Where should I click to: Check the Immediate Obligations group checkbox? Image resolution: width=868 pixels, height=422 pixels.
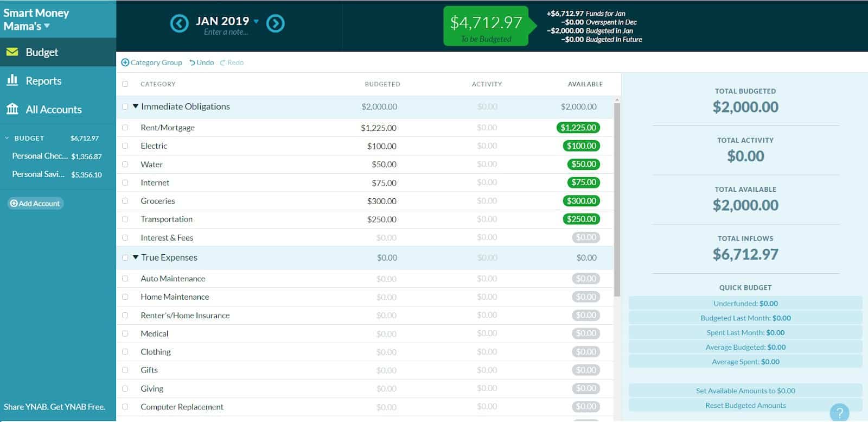pyautogui.click(x=125, y=107)
